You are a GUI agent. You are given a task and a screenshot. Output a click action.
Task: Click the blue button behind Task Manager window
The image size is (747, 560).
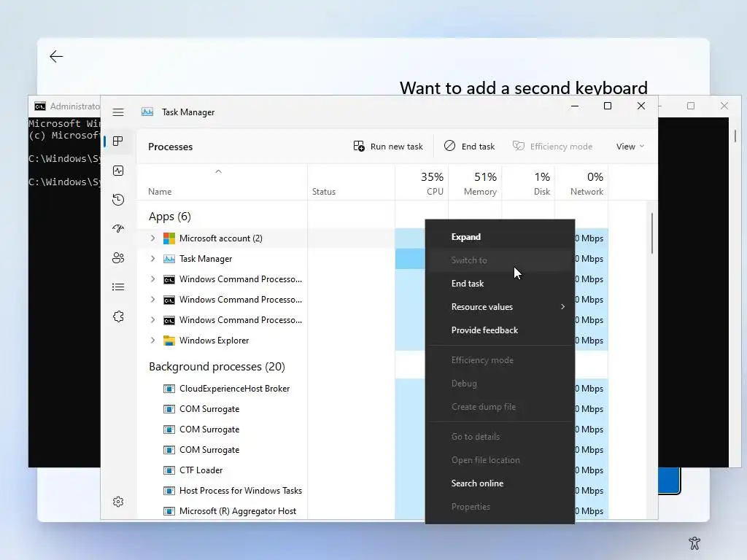click(670, 480)
